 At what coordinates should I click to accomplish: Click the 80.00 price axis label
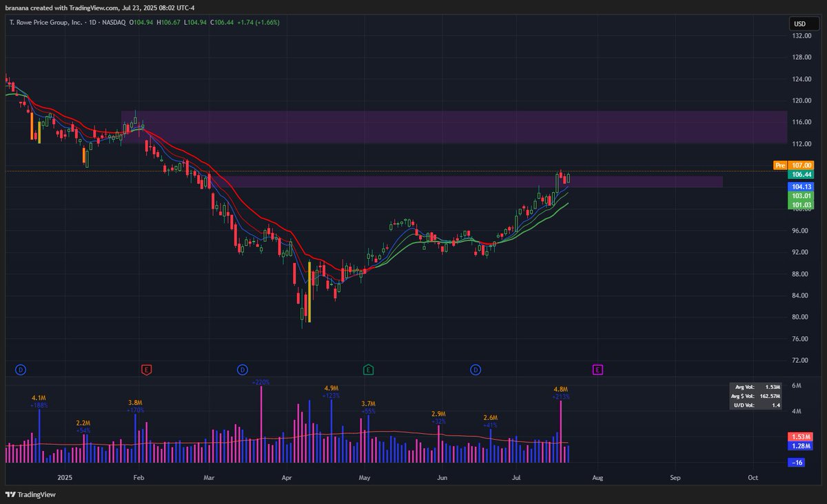click(x=801, y=317)
